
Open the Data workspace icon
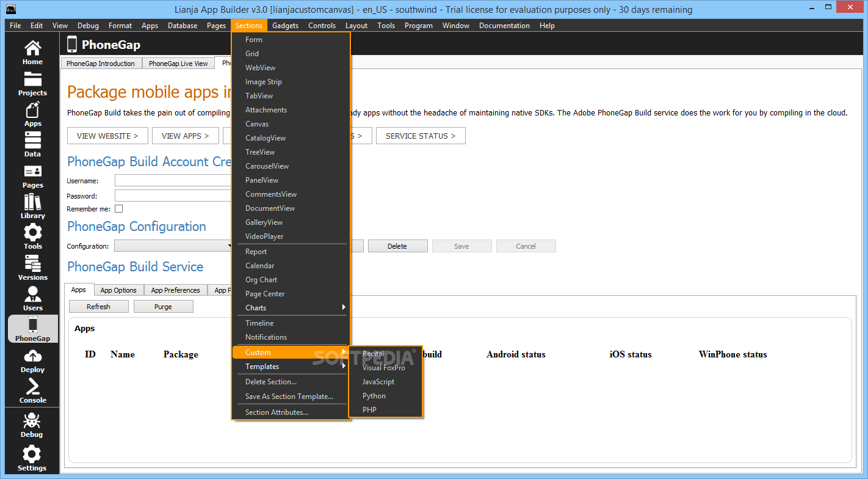click(32, 145)
